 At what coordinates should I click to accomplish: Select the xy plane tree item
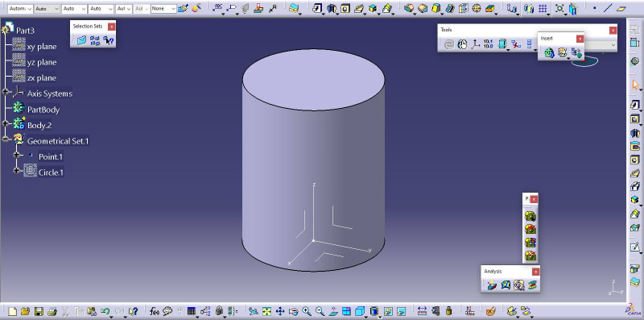tap(42, 47)
